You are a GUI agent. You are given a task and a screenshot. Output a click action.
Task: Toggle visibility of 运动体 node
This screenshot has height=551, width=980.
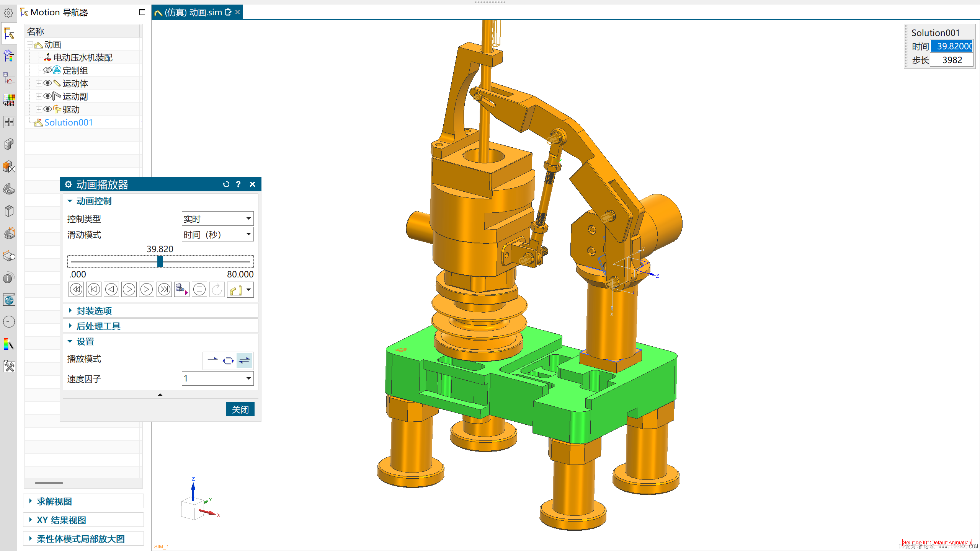(x=48, y=83)
